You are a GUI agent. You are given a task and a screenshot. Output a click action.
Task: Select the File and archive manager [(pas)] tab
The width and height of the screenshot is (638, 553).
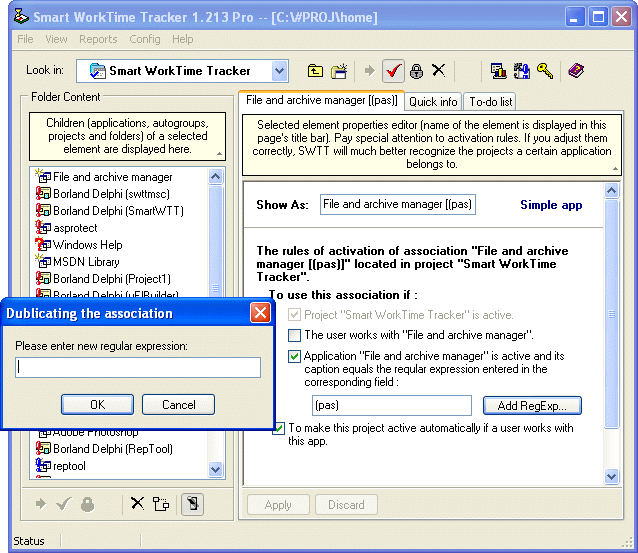coord(321,100)
